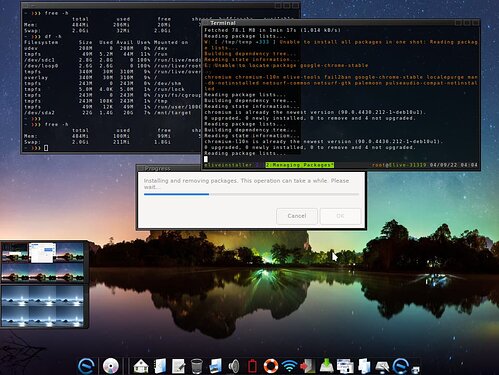
Task: Click the speaker volume icon
Action: point(234,366)
